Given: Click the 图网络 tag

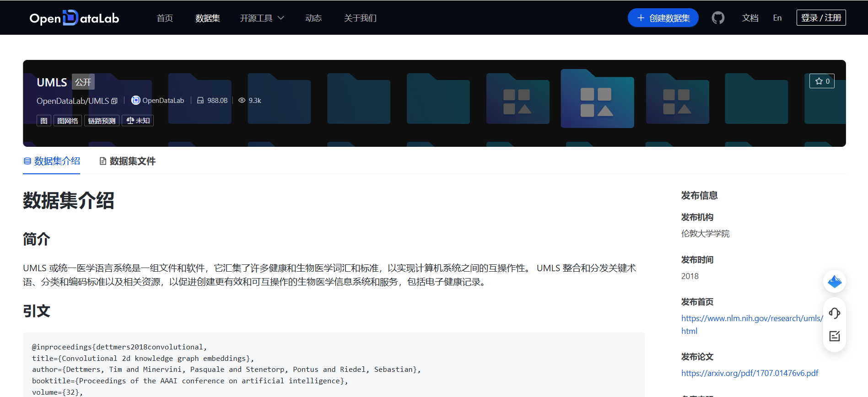Looking at the screenshot, I should pos(68,121).
